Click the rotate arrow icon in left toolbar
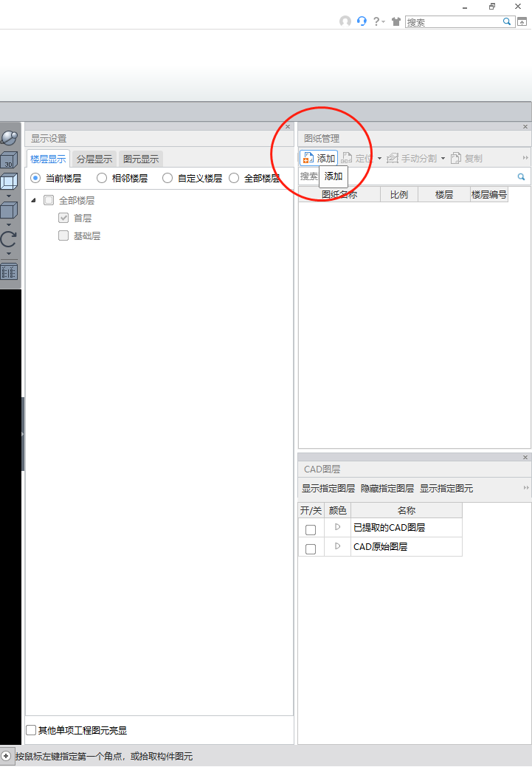 9,239
